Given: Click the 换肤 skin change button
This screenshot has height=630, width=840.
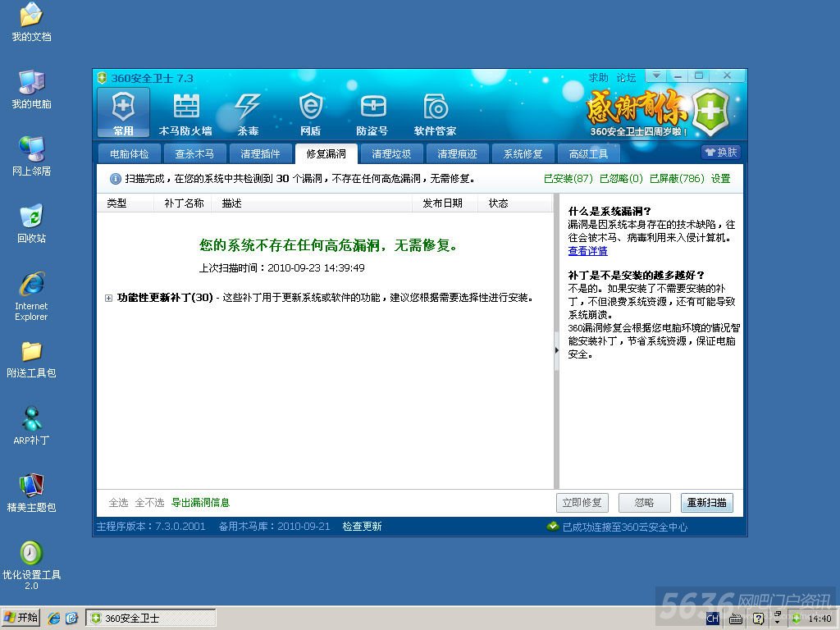Looking at the screenshot, I should click(x=721, y=152).
